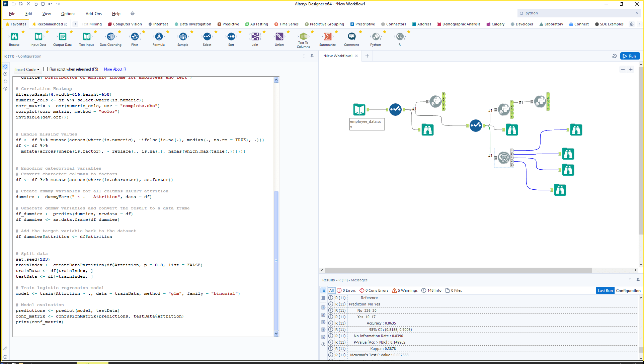Select the Python tool
The image size is (644, 364).
[x=376, y=37]
